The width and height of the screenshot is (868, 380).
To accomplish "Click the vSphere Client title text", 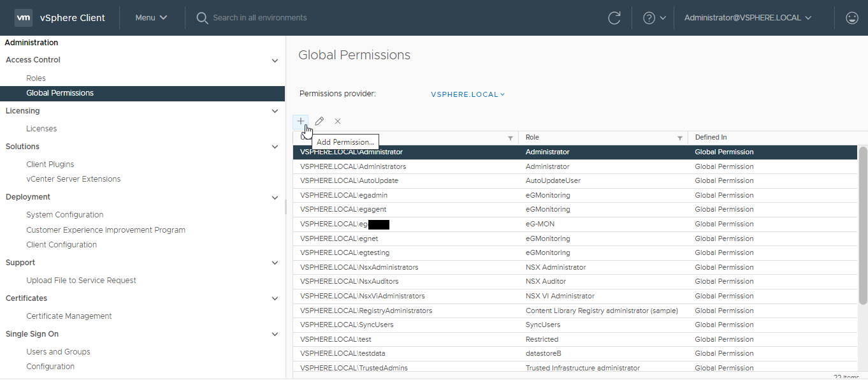I will click(x=73, y=18).
